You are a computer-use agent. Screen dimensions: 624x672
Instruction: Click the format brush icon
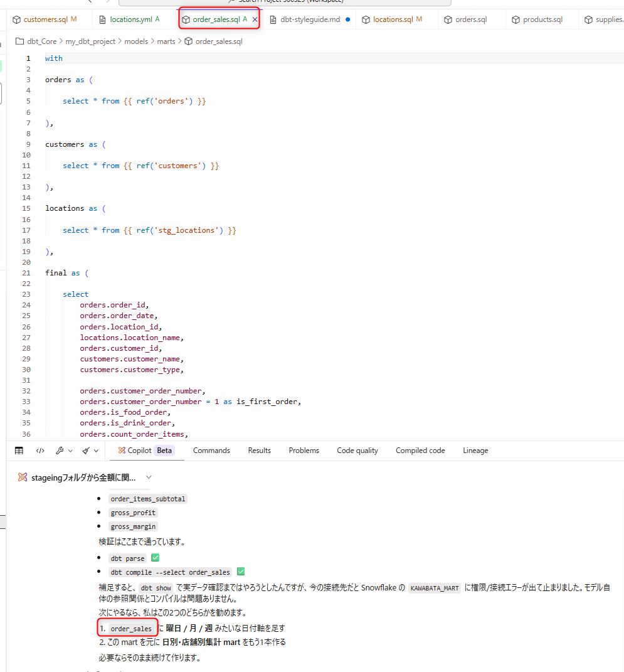pos(86,451)
